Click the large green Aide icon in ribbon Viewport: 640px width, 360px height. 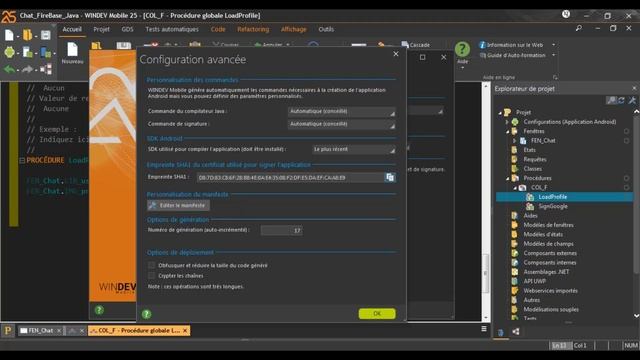[462, 49]
